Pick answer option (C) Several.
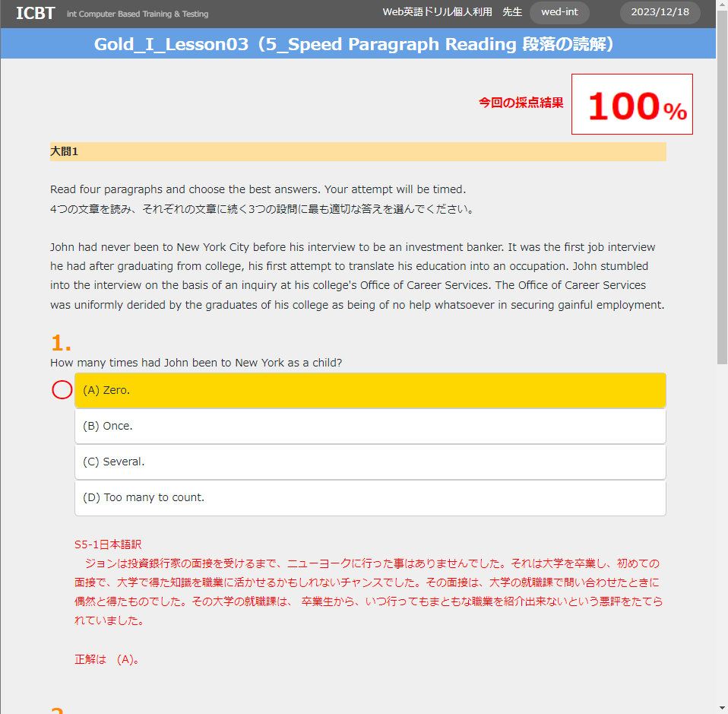The image size is (728, 714). coord(370,462)
